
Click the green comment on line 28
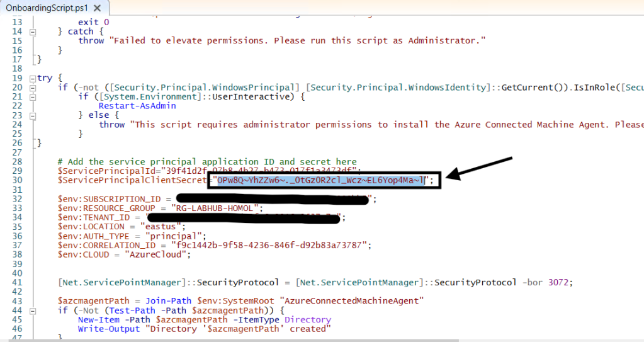click(x=206, y=162)
